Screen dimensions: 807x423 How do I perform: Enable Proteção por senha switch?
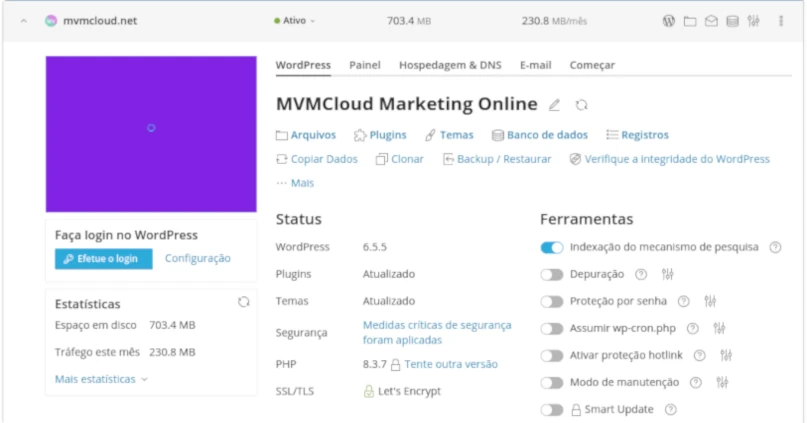point(552,302)
